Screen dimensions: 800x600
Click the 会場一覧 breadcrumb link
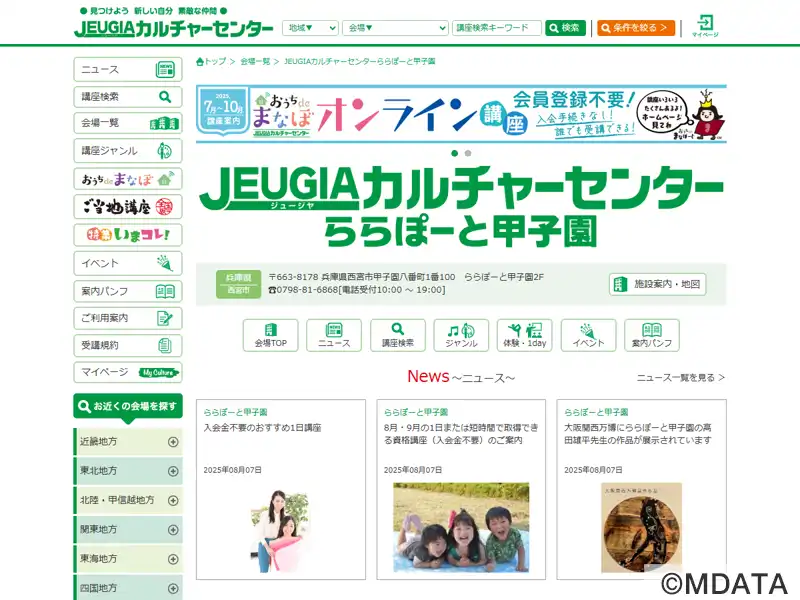tap(255, 61)
